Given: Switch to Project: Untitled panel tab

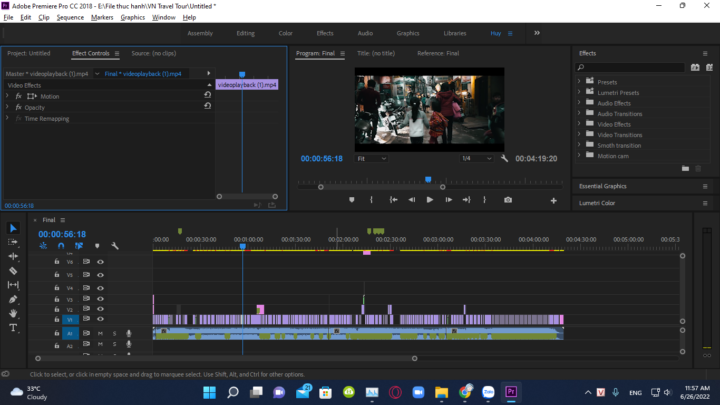Looking at the screenshot, I should point(29,53).
